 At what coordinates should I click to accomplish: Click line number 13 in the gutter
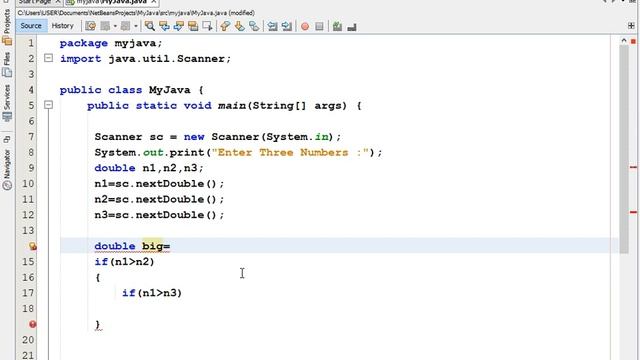(x=28, y=231)
